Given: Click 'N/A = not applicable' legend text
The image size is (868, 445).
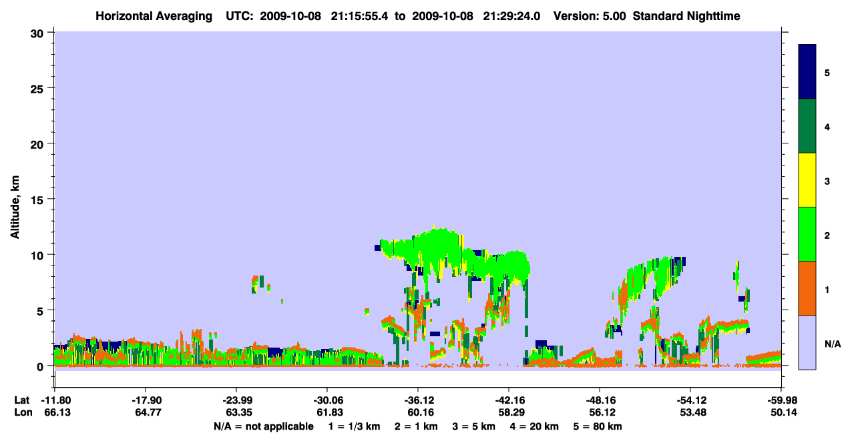Looking at the screenshot, I should (x=263, y=426).
